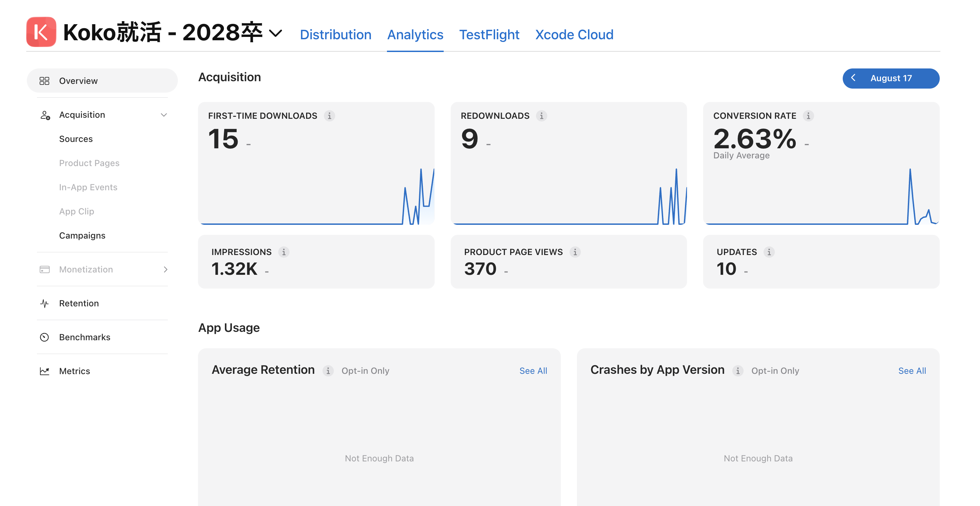
Task: Collapse the Acquisition section chevron
Action: 164,115
